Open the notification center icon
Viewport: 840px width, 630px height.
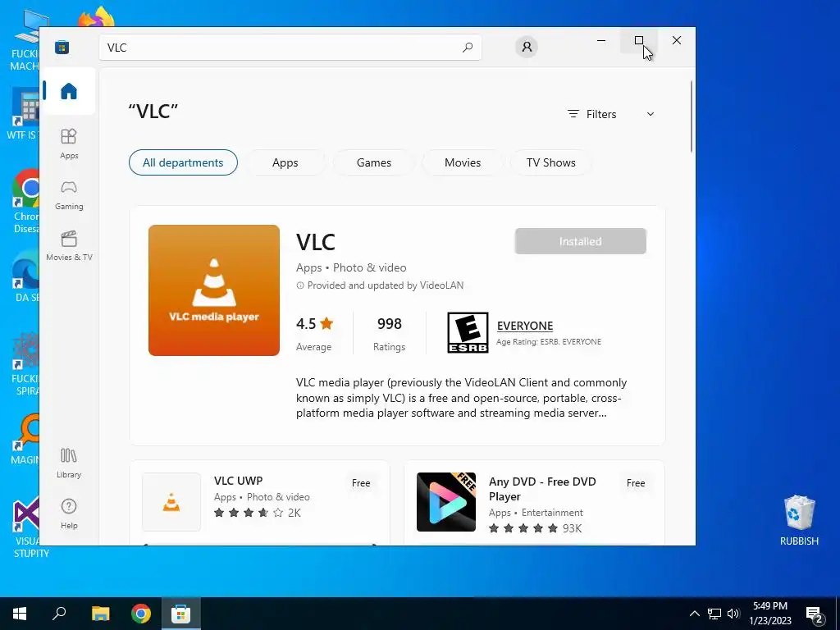coord(815,614)
